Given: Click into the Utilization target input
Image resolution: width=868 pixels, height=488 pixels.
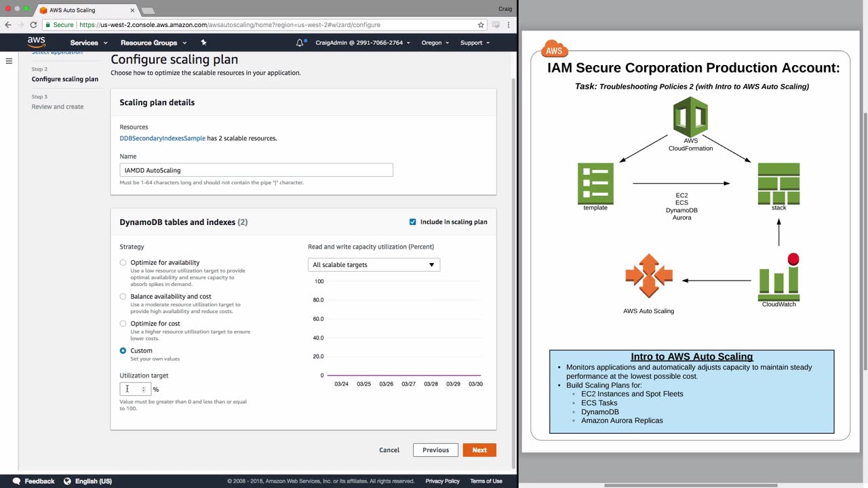Looking at the screenshot, I should [x=135, y=389].
